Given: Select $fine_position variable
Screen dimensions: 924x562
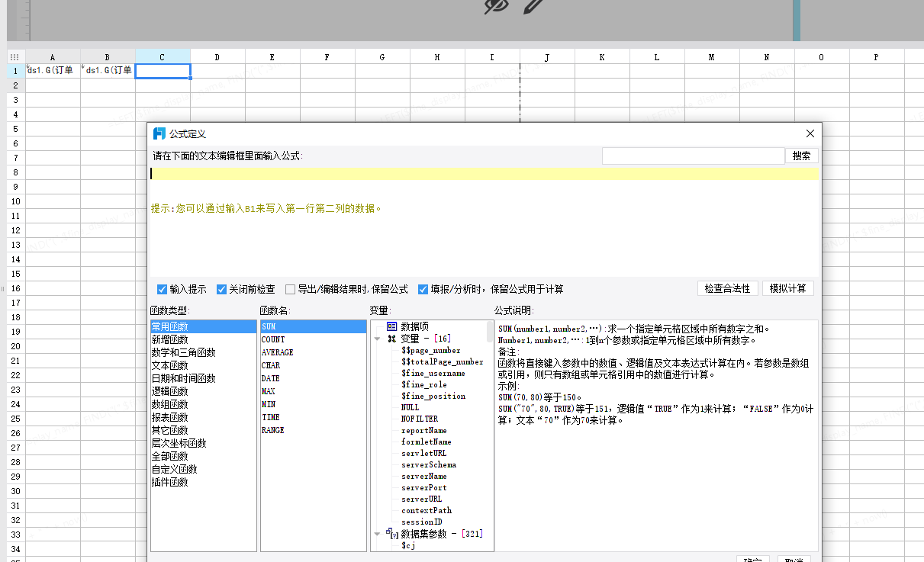Looking at the screenshot, I should [x=433, y=396].
